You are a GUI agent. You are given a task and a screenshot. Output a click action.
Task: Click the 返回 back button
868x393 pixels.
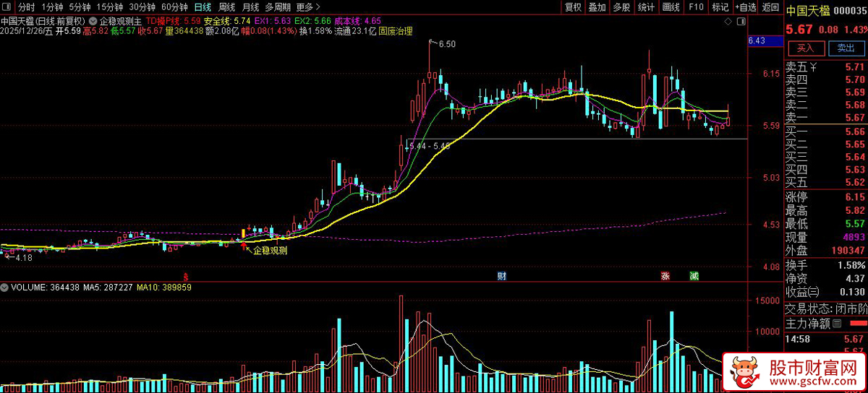pyautogui.click(x=770, y=7)
